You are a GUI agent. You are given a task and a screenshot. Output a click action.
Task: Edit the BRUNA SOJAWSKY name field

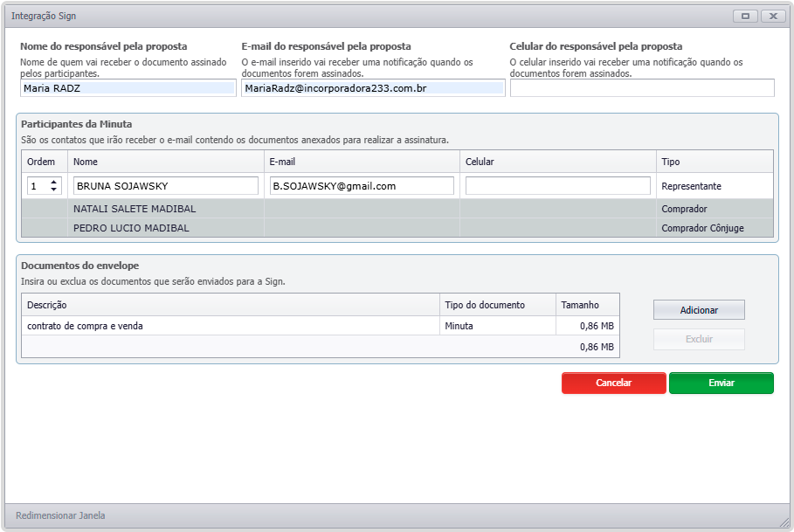166,186
